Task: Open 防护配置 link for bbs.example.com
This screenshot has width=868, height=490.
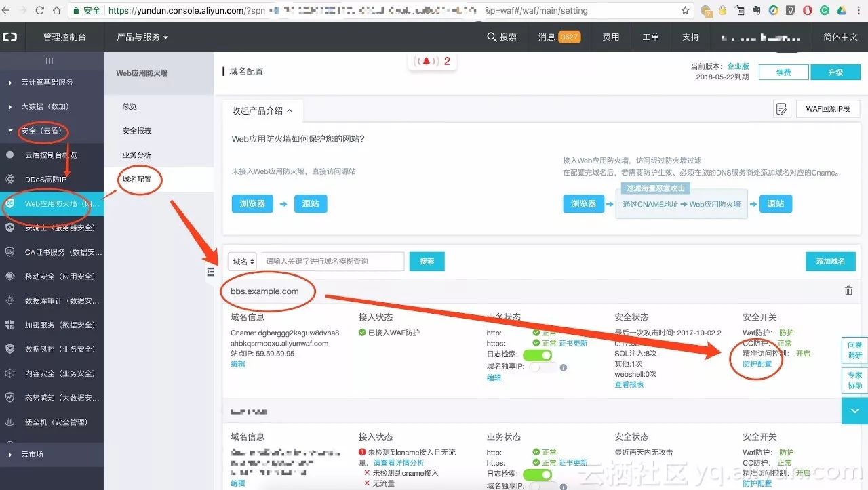Action: pyautogui.click(x=757, y=364)
